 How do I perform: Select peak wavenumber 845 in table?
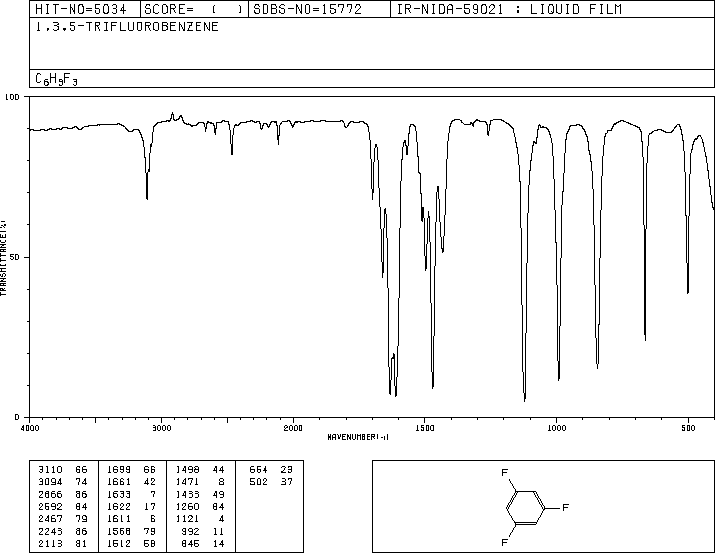pos(190,543)
